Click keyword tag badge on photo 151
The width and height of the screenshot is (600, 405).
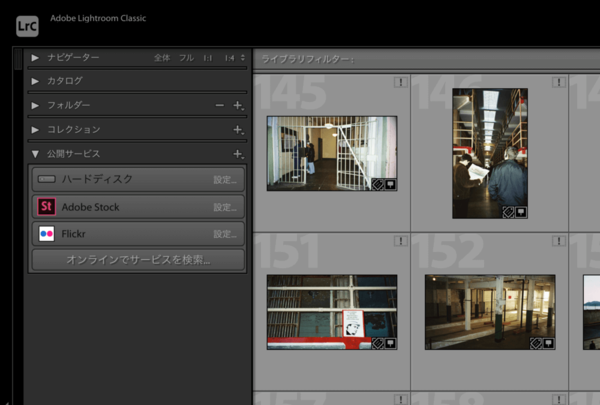(378, 343)
